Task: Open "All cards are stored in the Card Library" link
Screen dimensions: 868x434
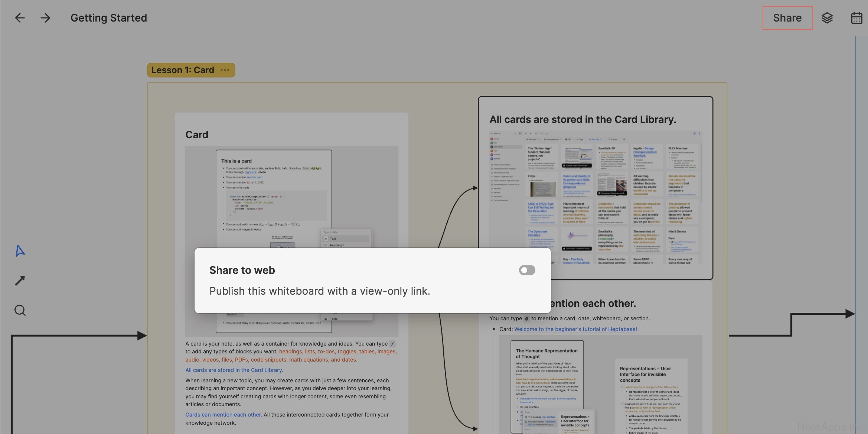Action: tap(234, 370)
